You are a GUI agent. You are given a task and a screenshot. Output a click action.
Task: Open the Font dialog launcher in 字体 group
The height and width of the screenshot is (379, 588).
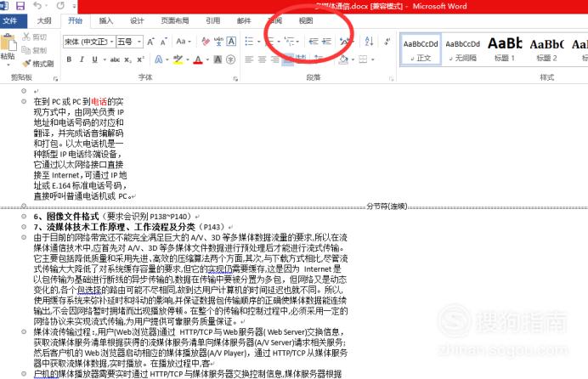pyautogui.click(x=235, y=79)
